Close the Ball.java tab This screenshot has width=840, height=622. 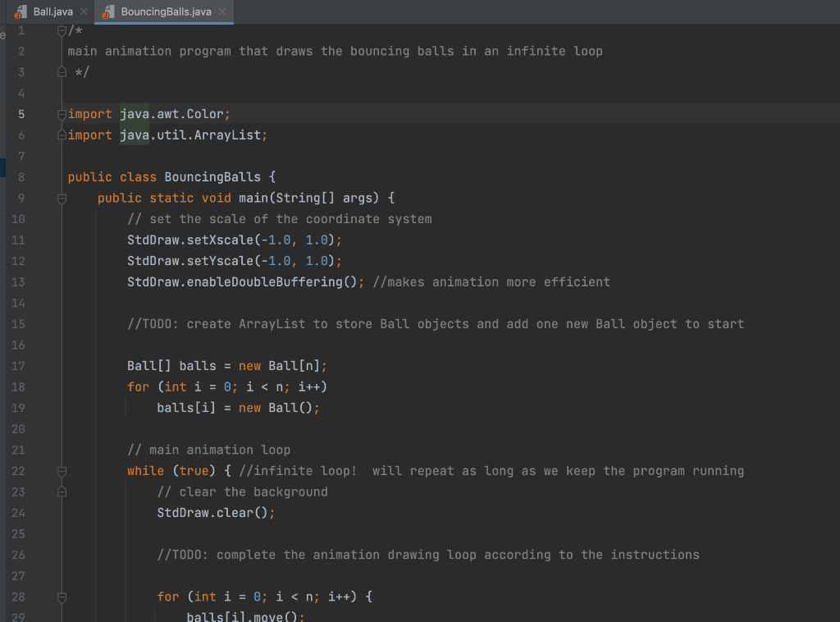84,11
